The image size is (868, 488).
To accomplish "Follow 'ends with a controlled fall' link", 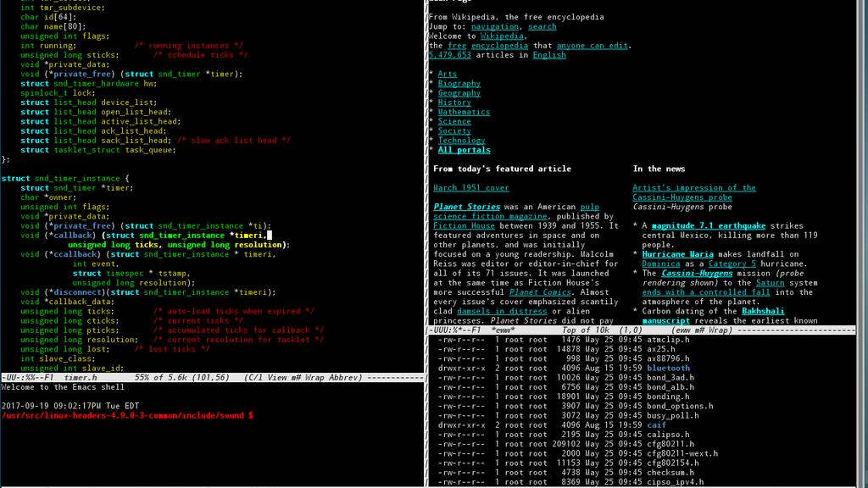I will pos(706,292).
